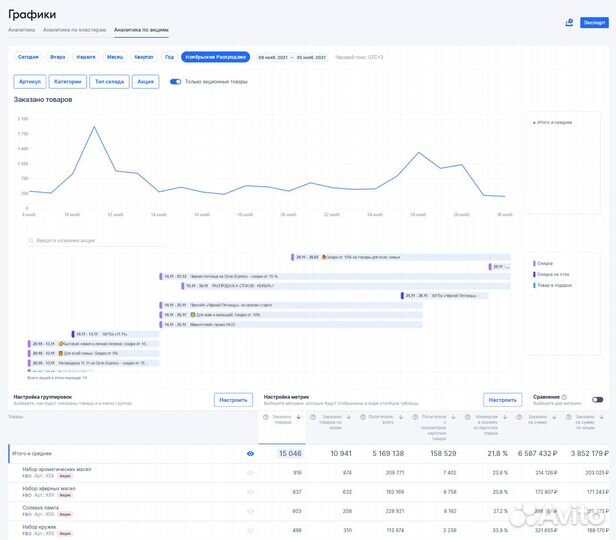Image resolution: width=616 pixels, height=540 pixels.
Task: Sort by Заказано товаров column arrow
Action: point(298,417)
